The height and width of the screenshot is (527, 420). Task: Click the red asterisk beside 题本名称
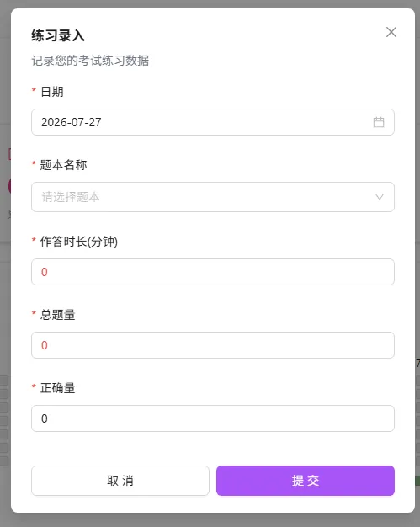coord(34,163)
